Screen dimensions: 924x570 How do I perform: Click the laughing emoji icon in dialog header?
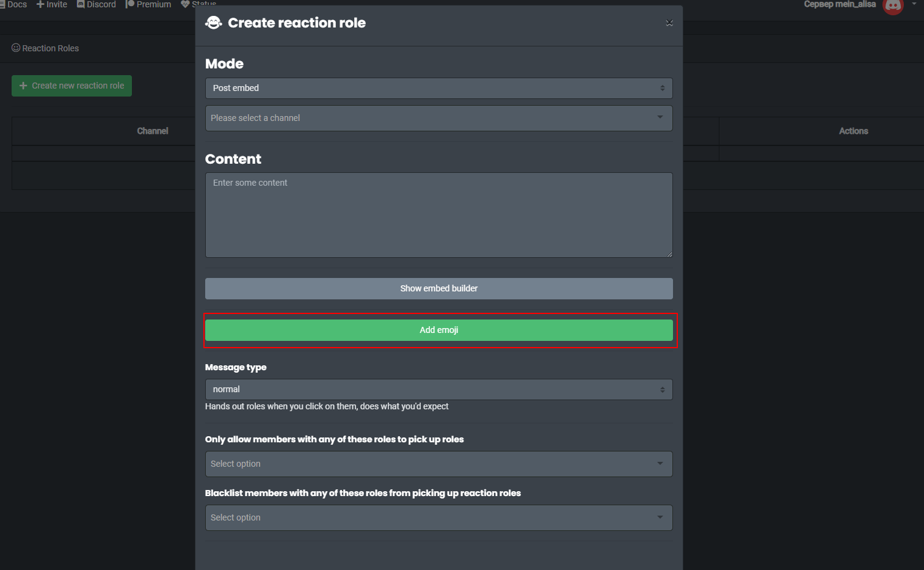[x=213, y=23]
